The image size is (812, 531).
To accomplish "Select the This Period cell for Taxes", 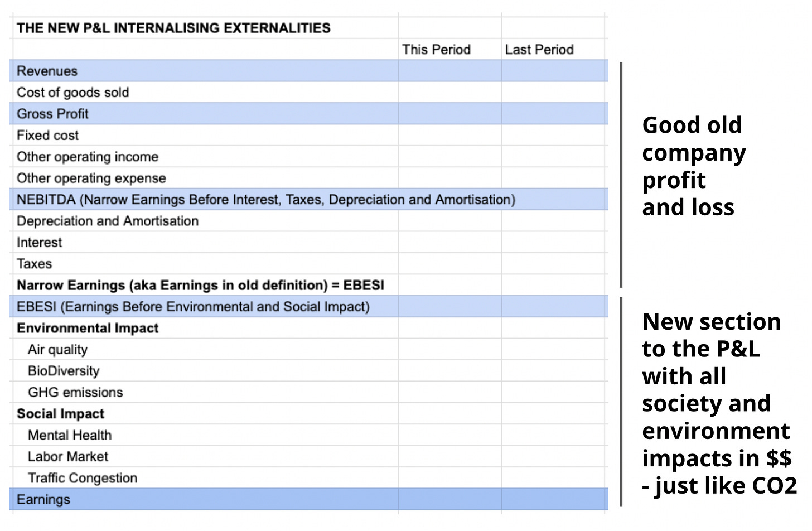I will tap(450, 264).
